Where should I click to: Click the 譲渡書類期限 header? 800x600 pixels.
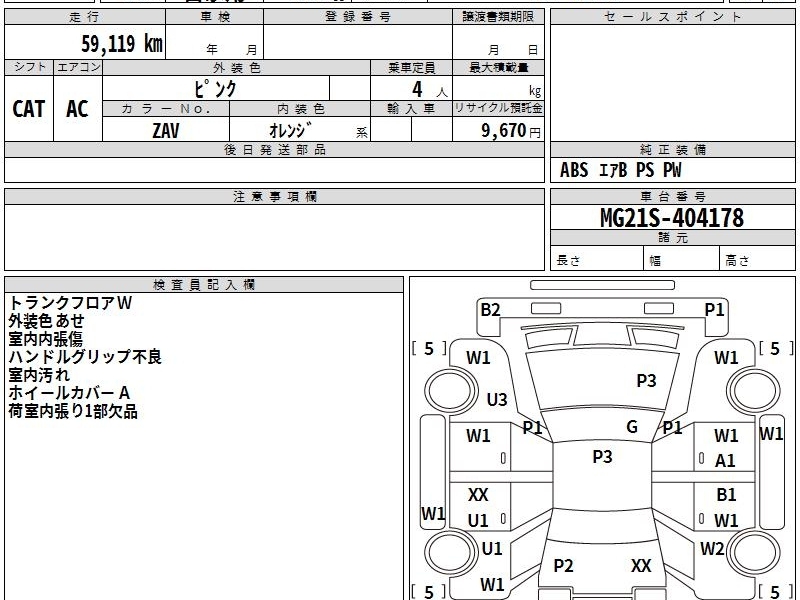click(x=498, y=17)
